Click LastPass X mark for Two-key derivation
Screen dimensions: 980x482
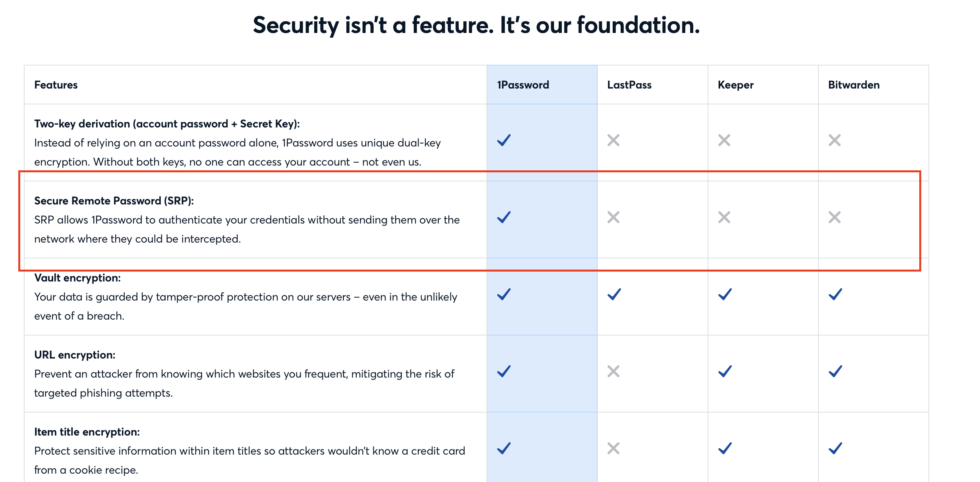click(x=613, y=140)
